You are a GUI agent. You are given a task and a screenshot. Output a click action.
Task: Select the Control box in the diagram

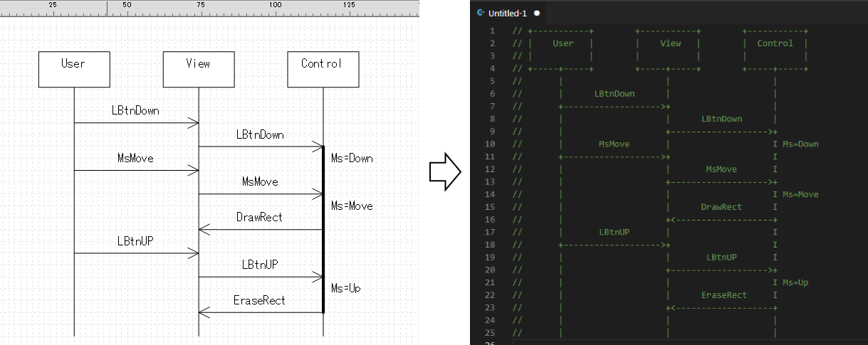click(x=323, y=69)
